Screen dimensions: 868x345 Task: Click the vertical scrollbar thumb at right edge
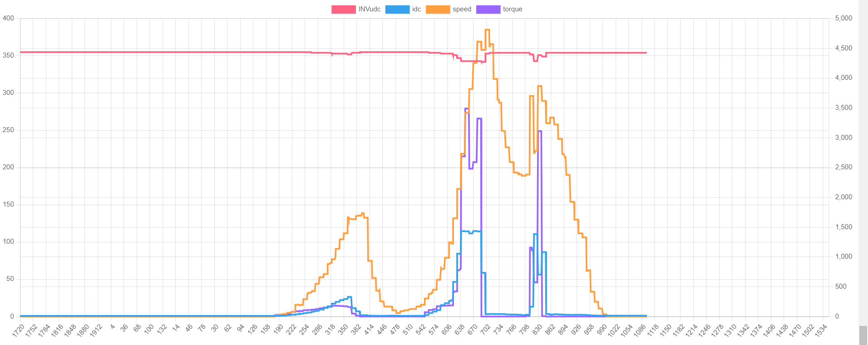[x=863, y=335]
